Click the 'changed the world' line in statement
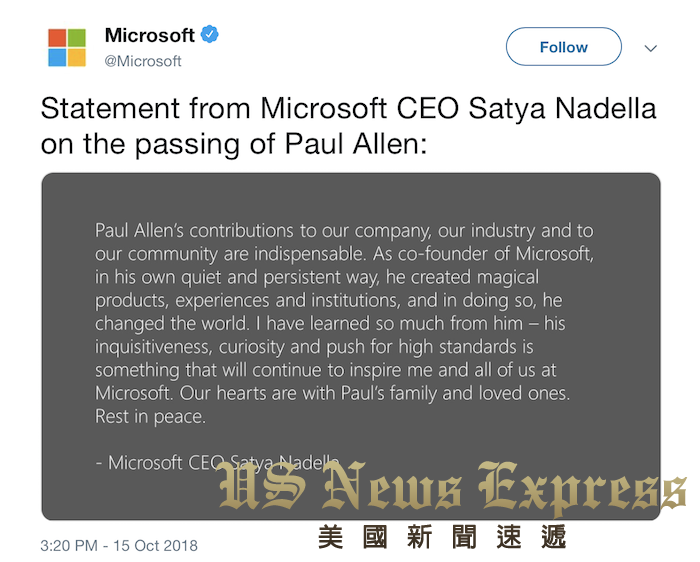700x562 pixels. point(330,324)
